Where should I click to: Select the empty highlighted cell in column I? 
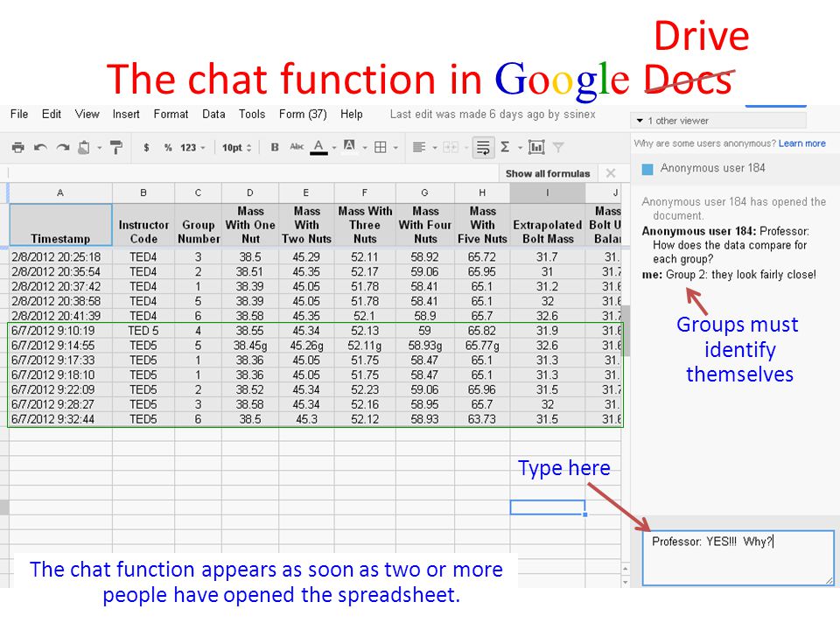(x=548, y=507)
